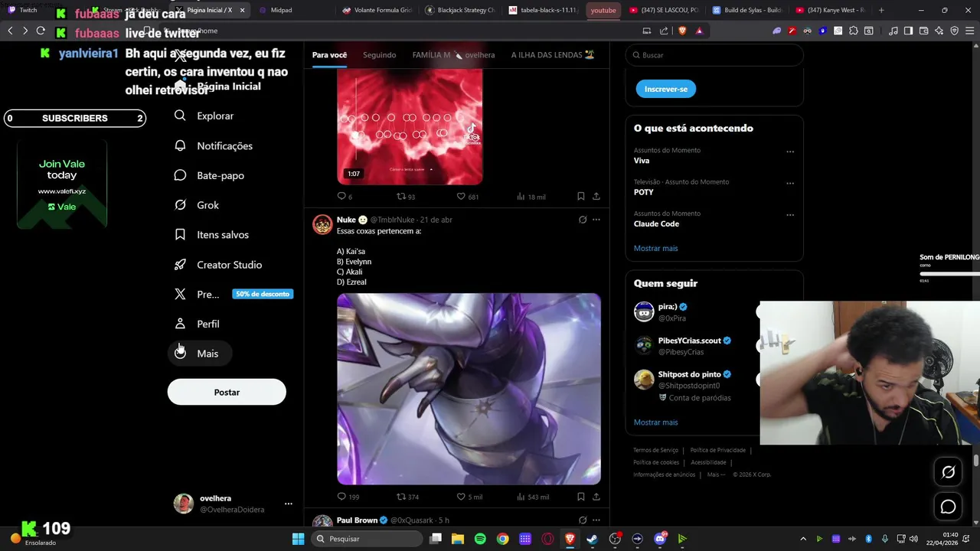Toggle Brave sidebar panel icon
Viewport: 980px width, 551px height.
point(908,31)
